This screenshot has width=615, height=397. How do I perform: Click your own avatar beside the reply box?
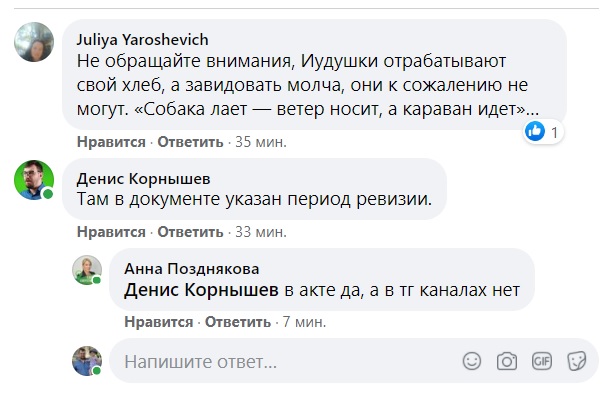(87, 361)
